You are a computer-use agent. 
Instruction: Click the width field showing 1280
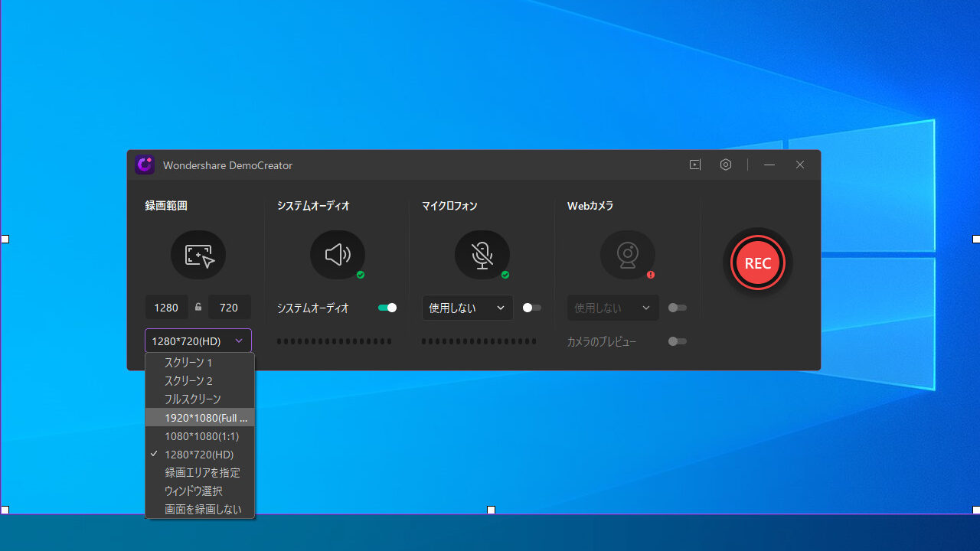166,308
